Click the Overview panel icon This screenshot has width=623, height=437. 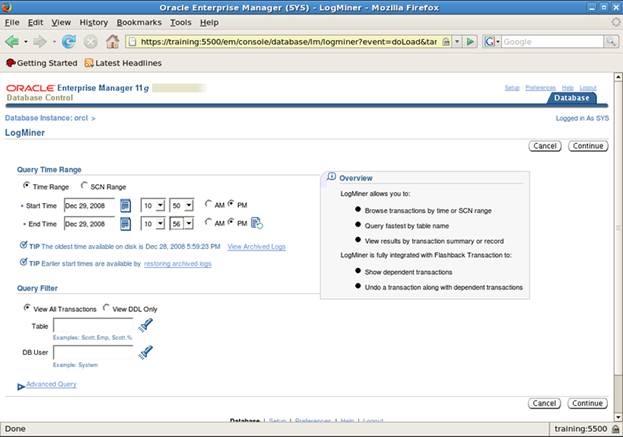pyautogui.click(x=331, y=176)
